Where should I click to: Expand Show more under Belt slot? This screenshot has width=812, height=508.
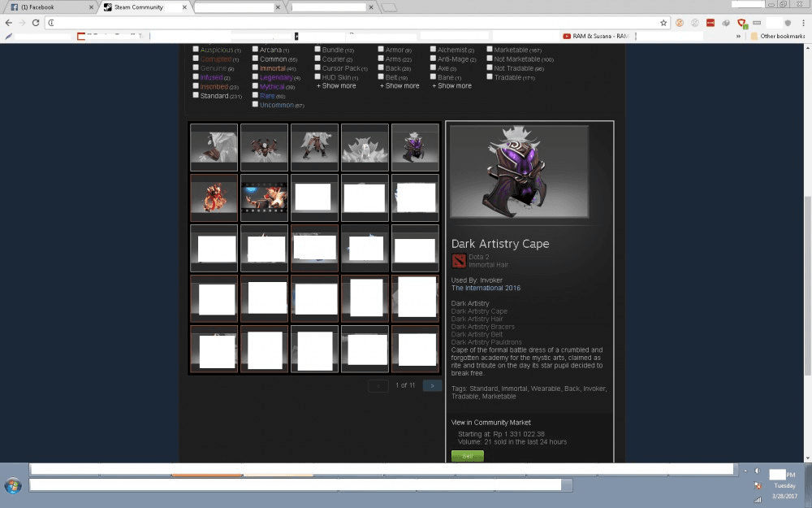coord(400,86)
